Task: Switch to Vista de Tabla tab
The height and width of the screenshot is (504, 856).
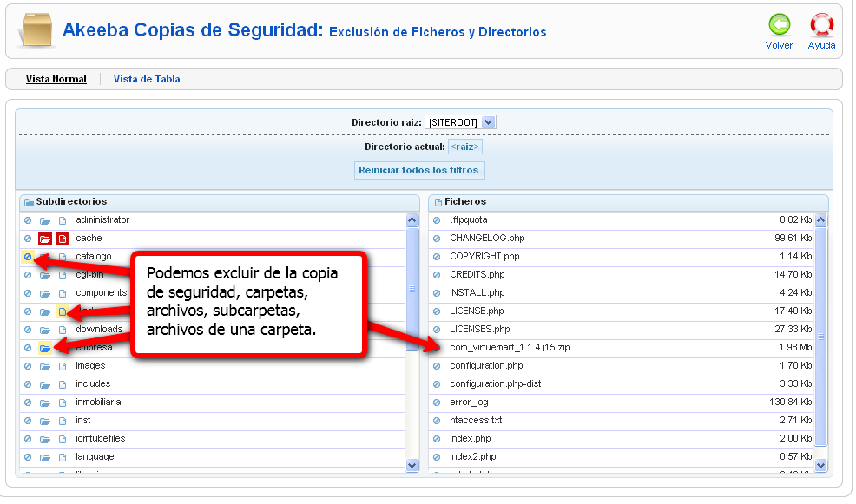Action: 148,80
